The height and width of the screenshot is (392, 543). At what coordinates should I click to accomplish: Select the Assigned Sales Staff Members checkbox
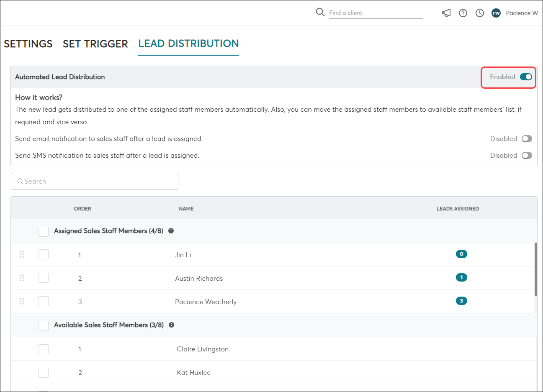click(x=43, y=231)
